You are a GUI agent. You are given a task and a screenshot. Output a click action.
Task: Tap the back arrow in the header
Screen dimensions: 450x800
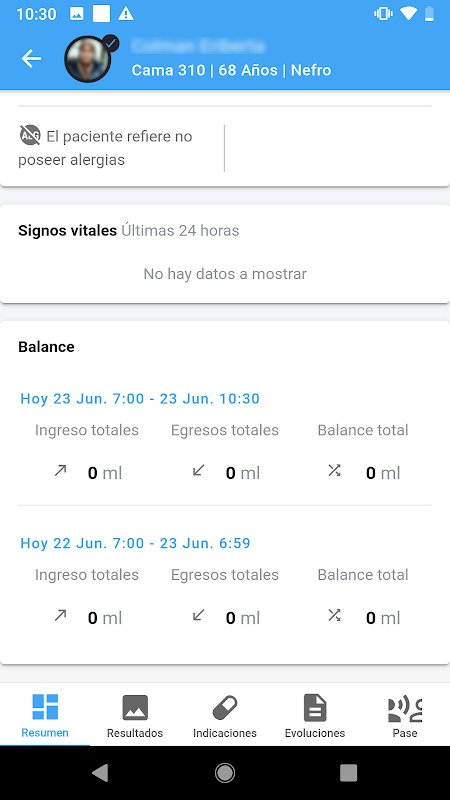31,59
